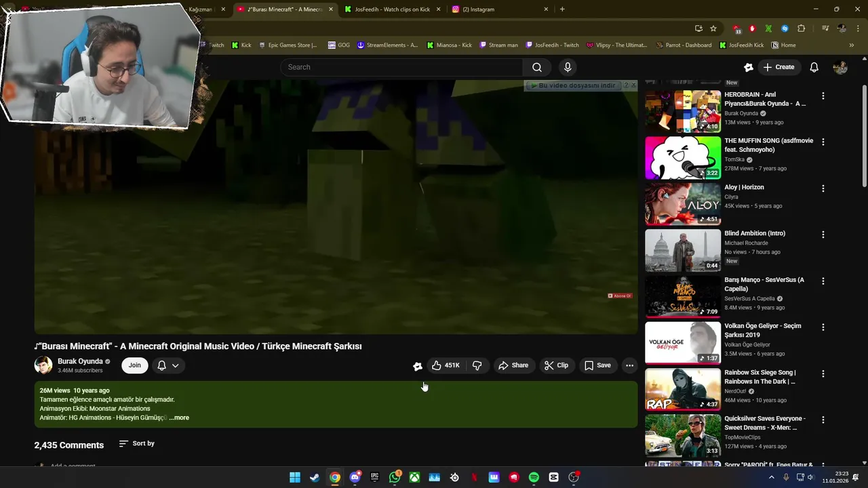
Task: Open Windows Start menu
Action: point(295,477)
